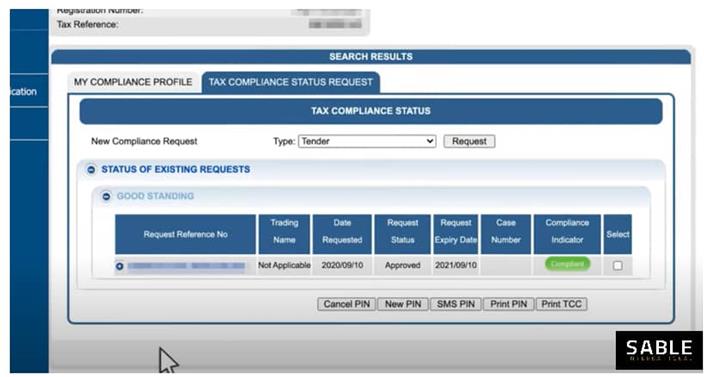Viewport: 704px width, 377px height.
Task: Open Tax Compliance Status Request tab
Action: (x=291, y=82)
